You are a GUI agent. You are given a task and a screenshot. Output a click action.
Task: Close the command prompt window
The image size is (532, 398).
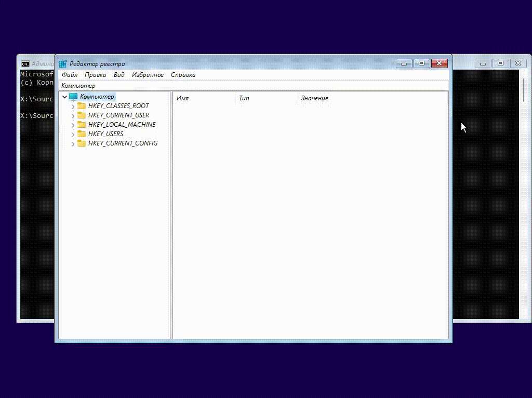point(518,63)
